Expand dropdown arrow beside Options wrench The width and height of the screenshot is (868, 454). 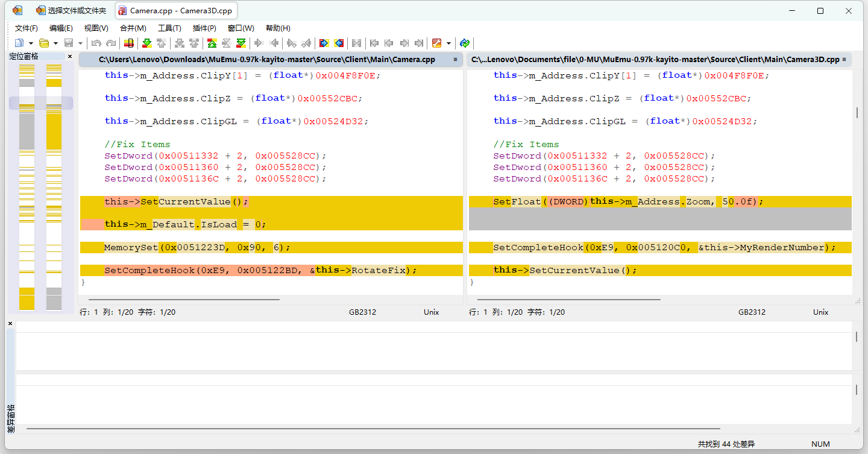448,43
